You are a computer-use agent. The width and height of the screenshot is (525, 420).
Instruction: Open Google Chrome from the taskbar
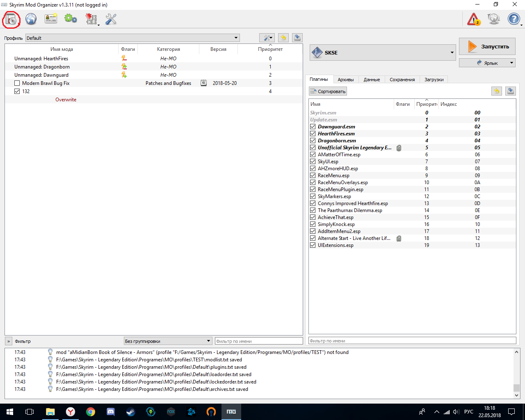[x=91, y=412]
